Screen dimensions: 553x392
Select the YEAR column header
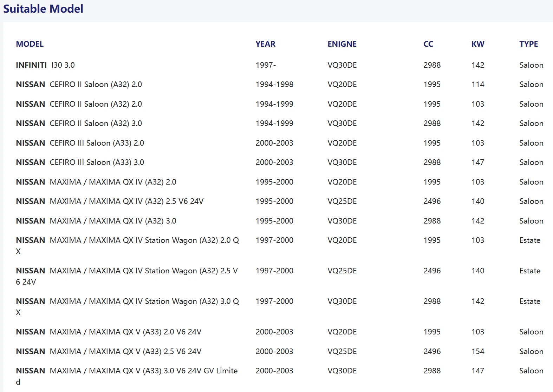(266, 44)
